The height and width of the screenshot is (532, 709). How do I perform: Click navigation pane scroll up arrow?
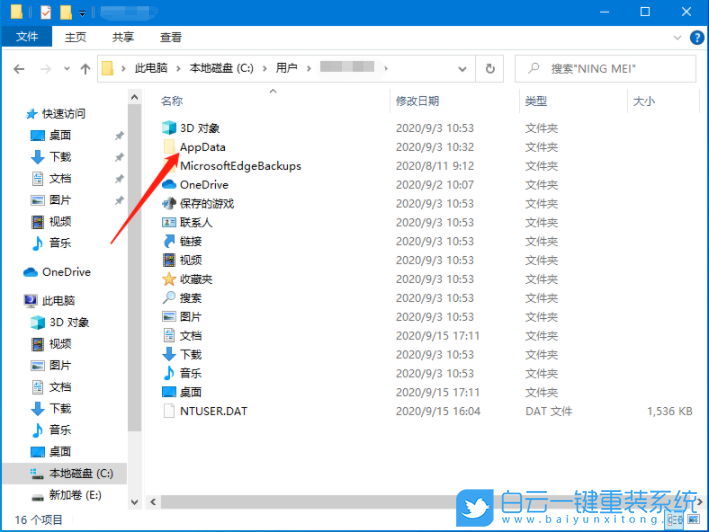point(134,97)
